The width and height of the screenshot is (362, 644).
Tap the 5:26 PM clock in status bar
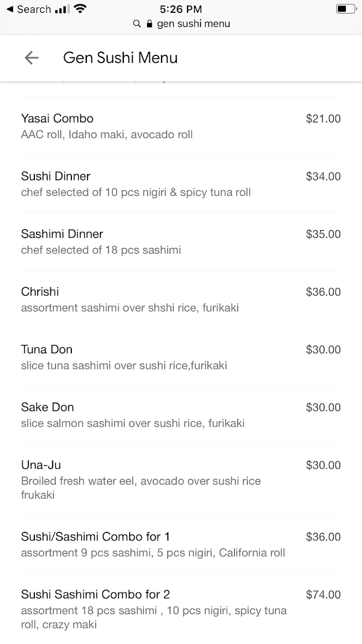tap(181, 9)
